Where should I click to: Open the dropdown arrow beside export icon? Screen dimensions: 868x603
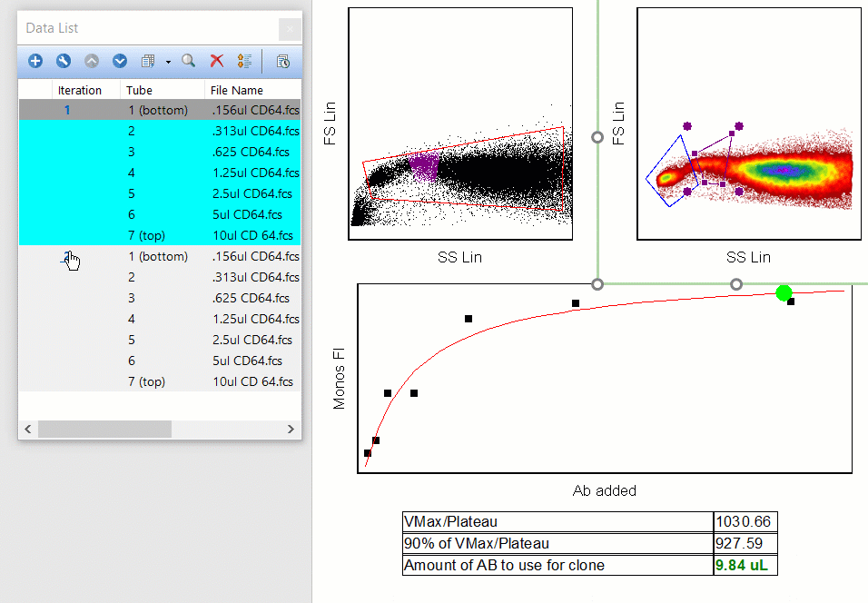168,62
